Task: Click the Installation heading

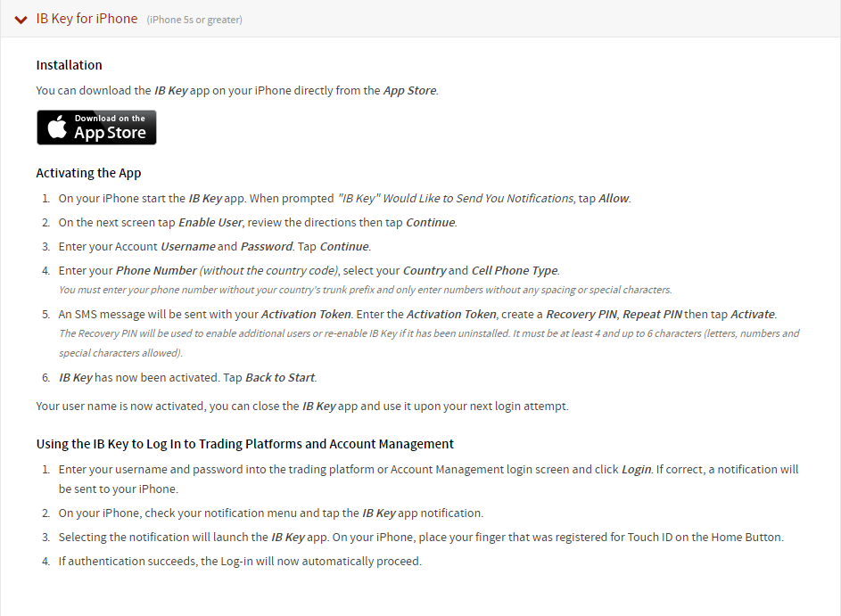Action: [70, 65]
